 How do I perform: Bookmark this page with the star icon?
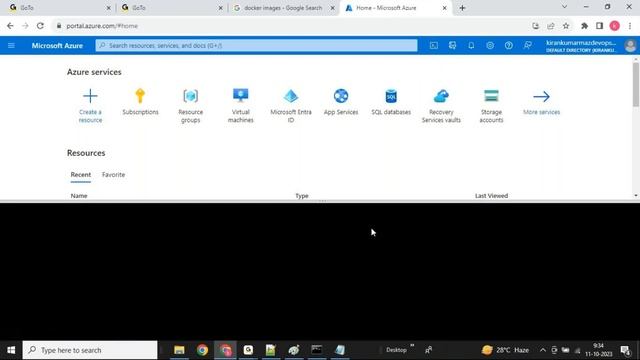point(566,26)
